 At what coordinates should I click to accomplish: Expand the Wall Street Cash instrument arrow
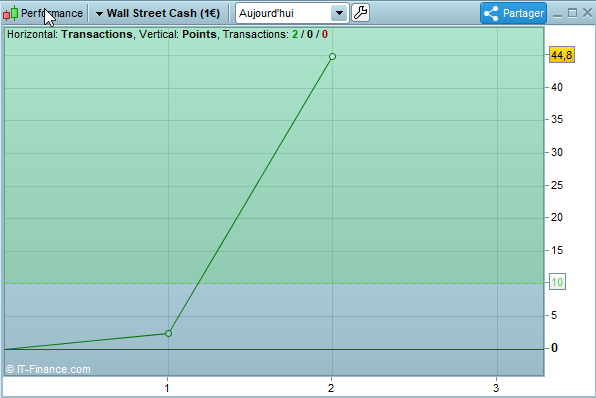coord(99,14)
